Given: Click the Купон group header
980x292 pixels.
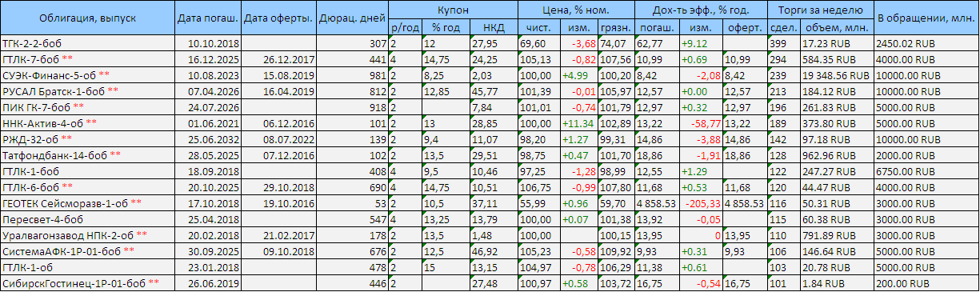Looking at the screenshot, I should pos(453,10).
